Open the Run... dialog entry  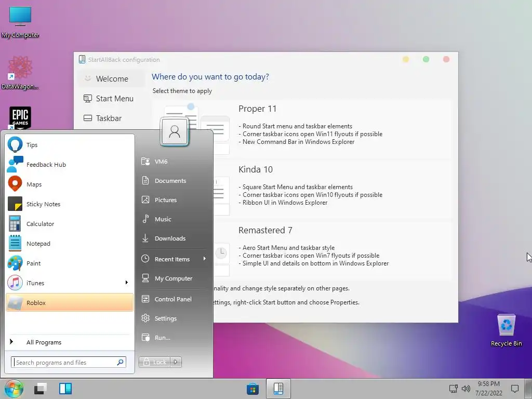(x=174, y=338)
